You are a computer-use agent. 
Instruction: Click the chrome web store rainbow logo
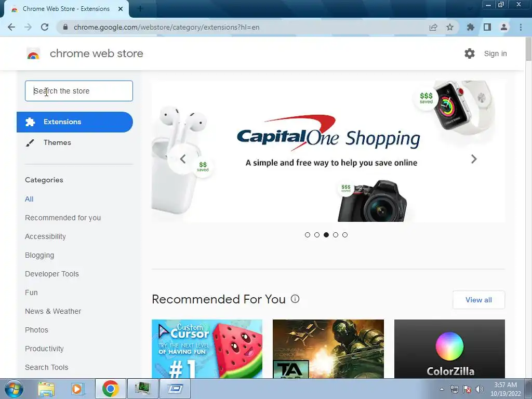point(33,54)
